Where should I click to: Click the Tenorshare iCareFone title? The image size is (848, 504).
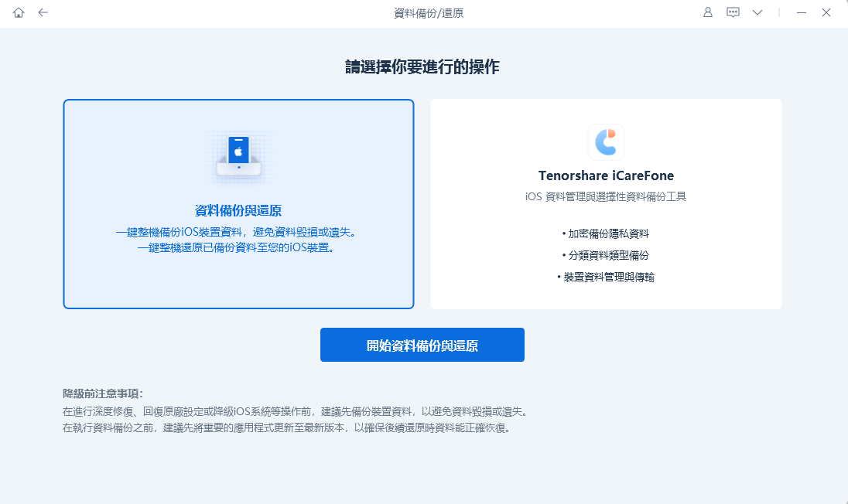pyautogui.click(x=606, y=175)
